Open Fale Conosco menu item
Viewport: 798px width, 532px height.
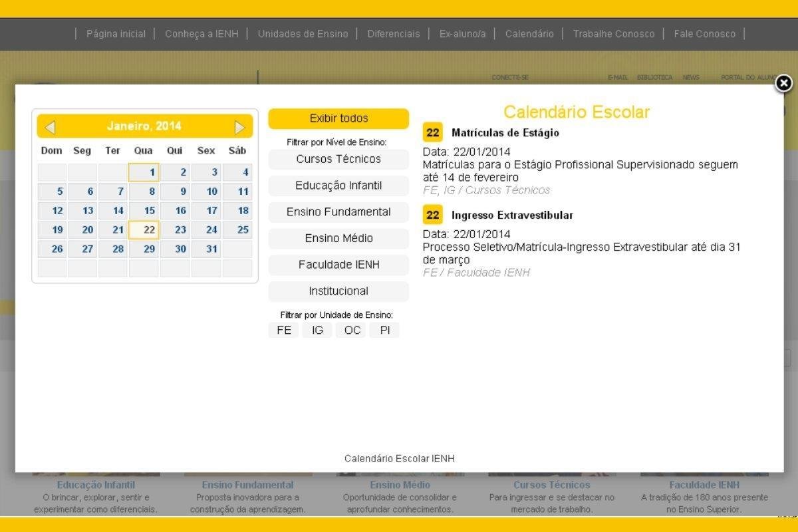pos(705,34)
